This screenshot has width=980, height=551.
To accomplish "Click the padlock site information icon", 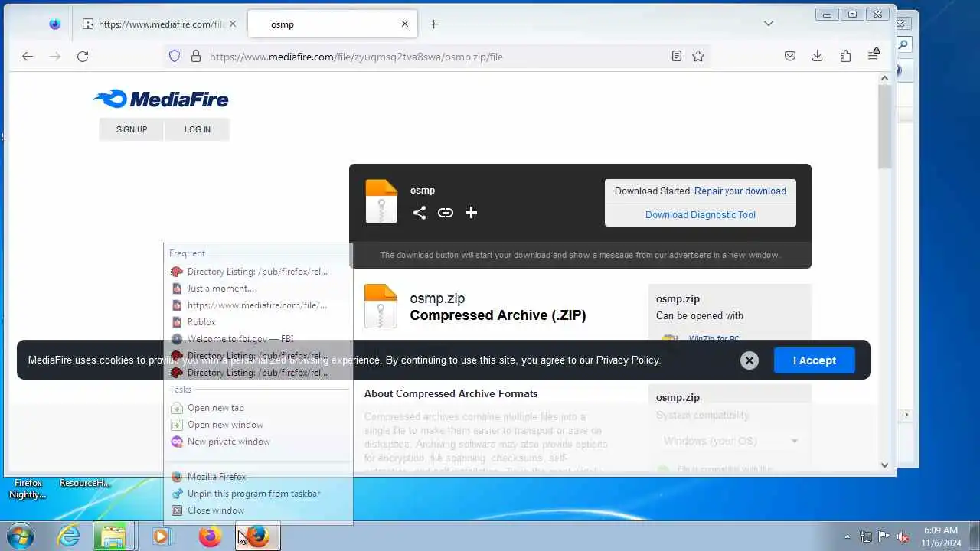I will click(195, 56).
